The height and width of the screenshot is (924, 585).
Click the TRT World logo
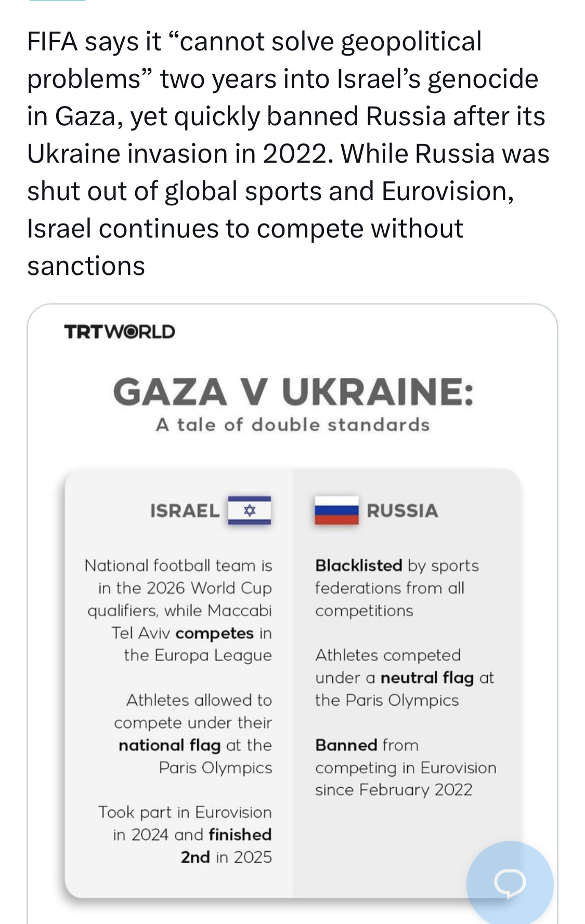click(120, 332)
